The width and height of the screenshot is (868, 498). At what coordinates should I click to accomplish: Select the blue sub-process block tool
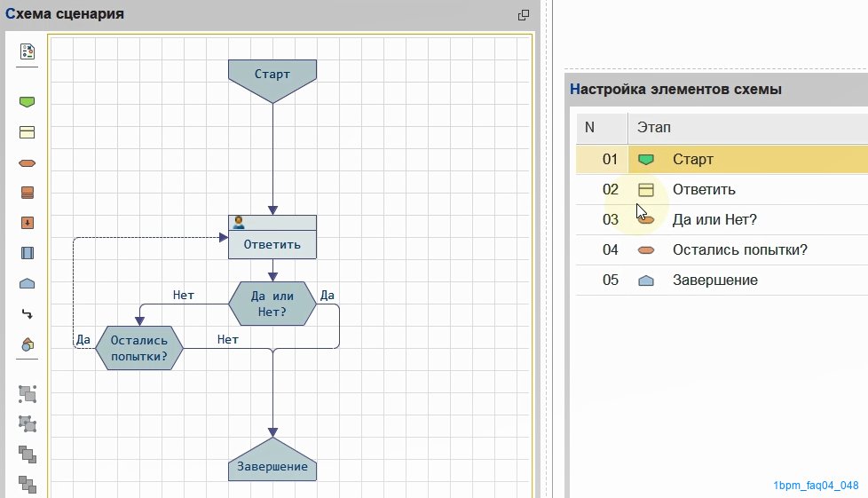(x=28, y=253)
